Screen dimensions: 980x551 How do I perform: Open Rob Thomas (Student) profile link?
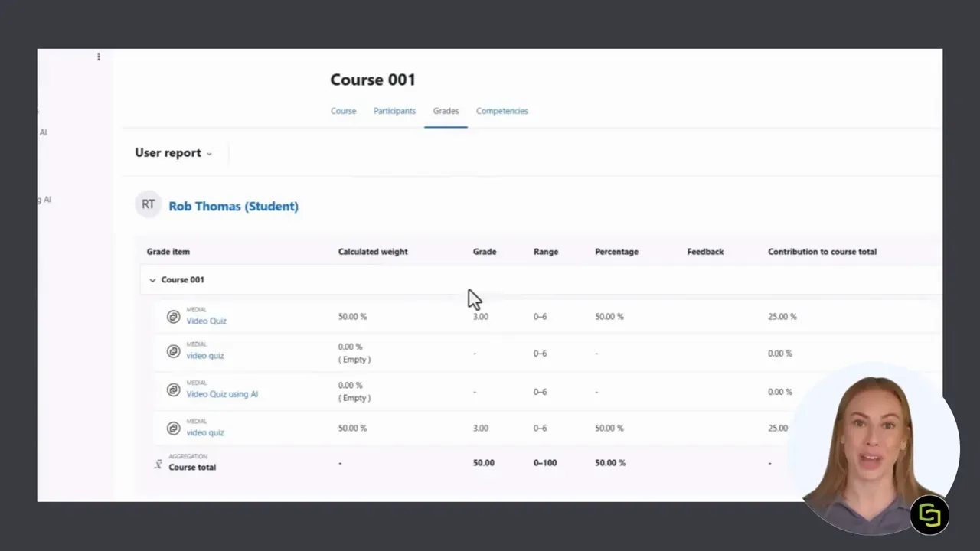point(234,206)
